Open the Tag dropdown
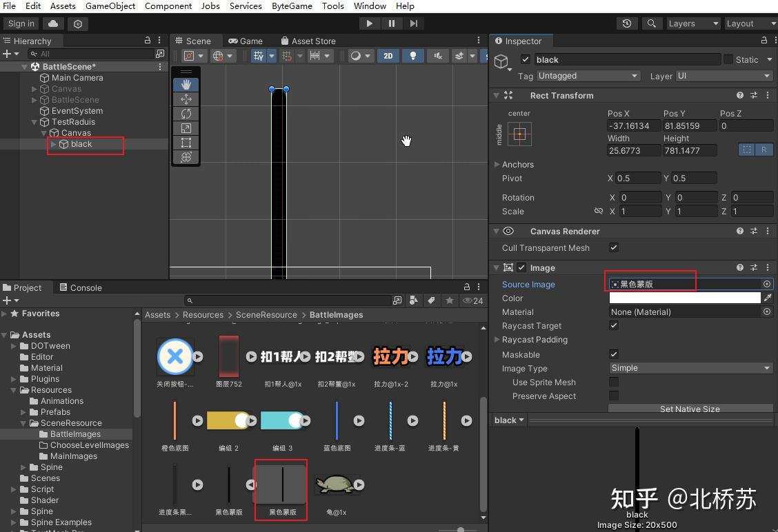This screenshot has width=778, height=532. pyautogui.click(x=588, y=76)
